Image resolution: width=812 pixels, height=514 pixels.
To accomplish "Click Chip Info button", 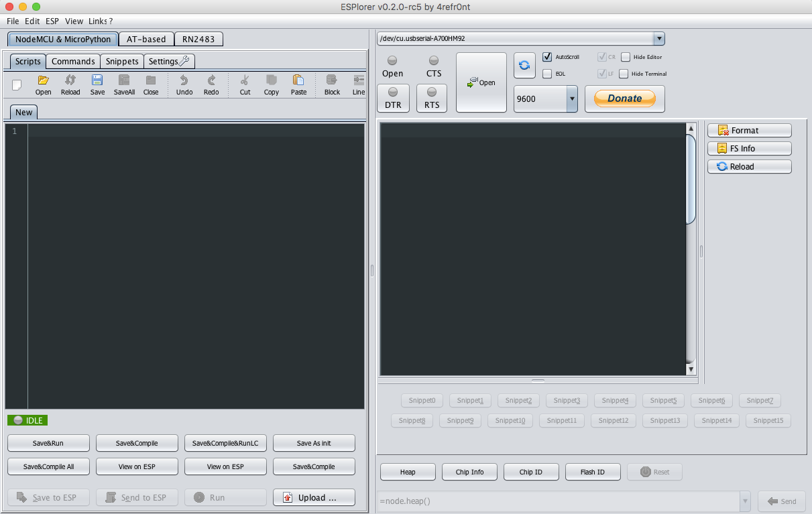I will coord(469,472).
